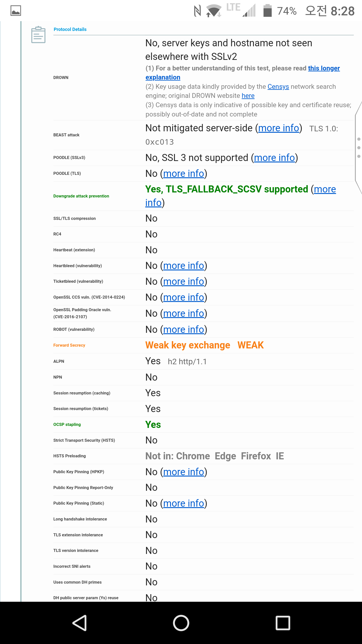Open Ticketbleed vulnerability more info link
362x644 pixels.
tap(184, 281)
